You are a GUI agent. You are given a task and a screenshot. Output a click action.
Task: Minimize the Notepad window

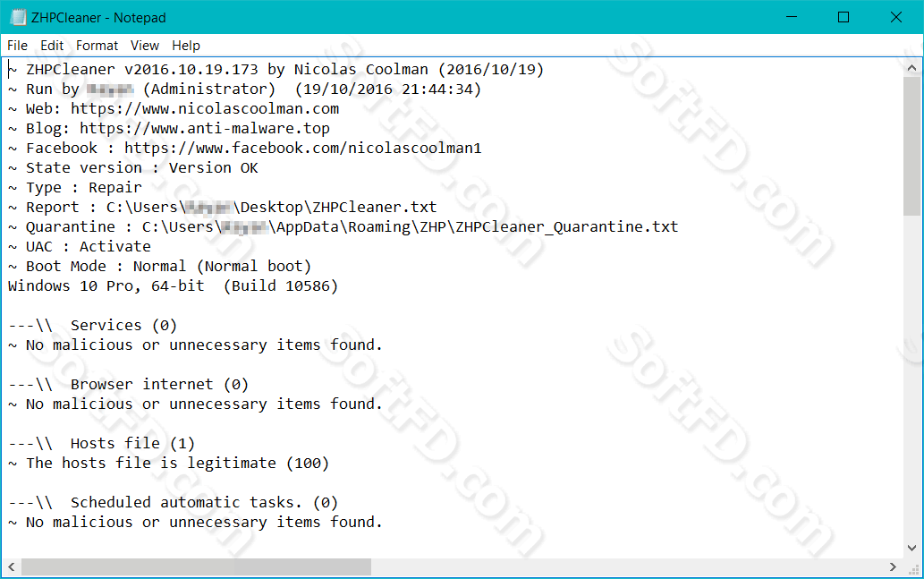tap(792, 17)
